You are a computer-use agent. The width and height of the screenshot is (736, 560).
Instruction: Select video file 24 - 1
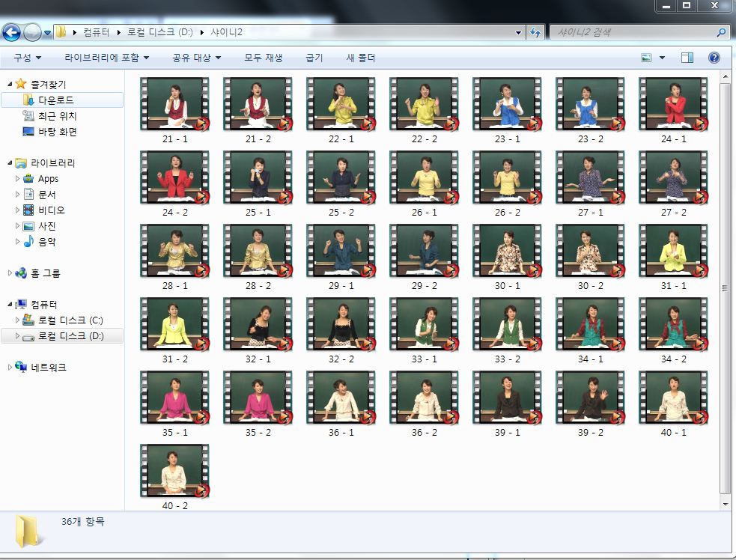673,110
